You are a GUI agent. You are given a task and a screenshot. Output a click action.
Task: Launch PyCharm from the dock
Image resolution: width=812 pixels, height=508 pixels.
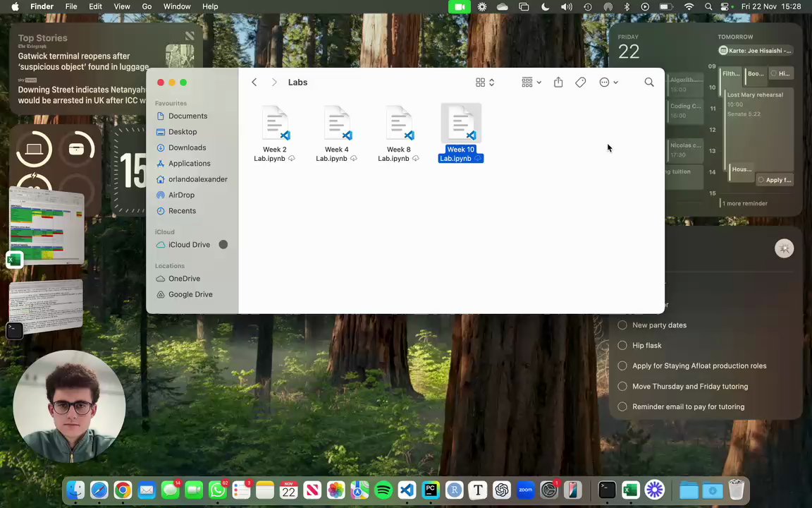click(431, 490)
